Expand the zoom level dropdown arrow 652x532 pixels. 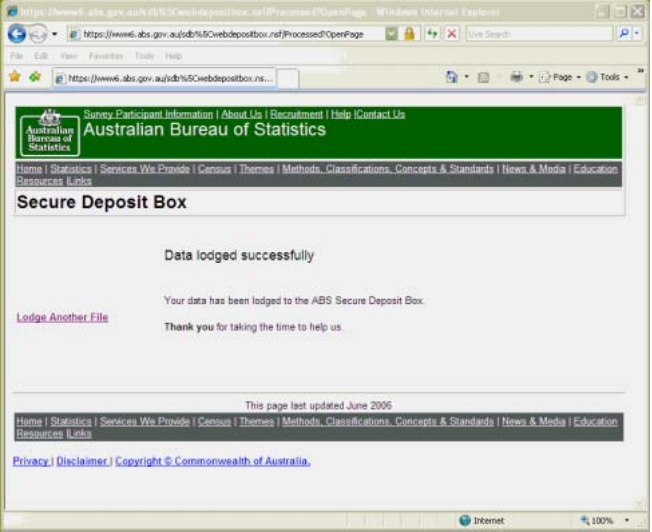[627, 520]
